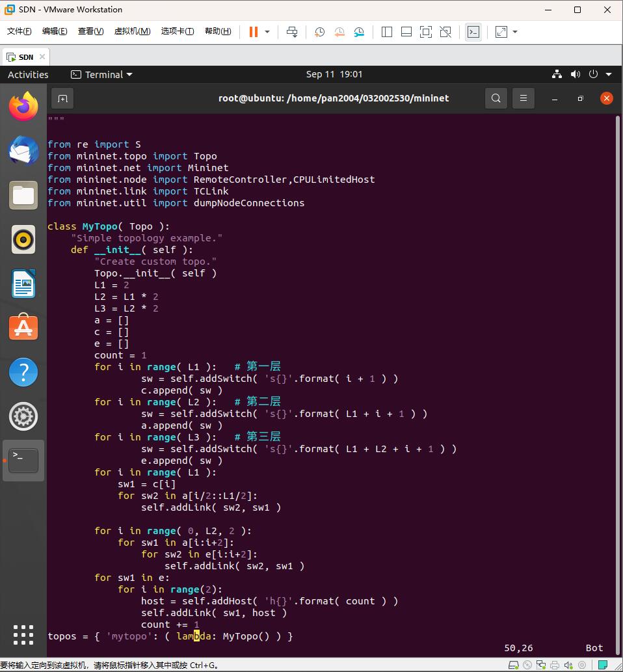Toggle the VMware library side panel

386,32
